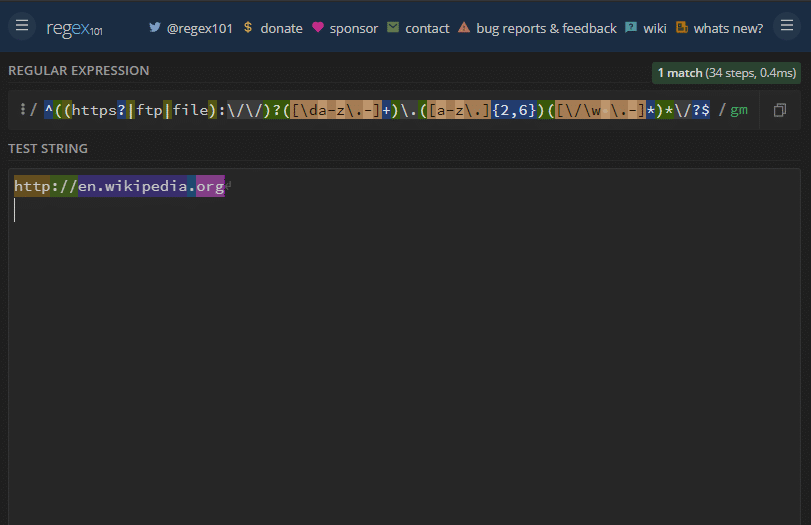Click the 'en.wikipedia' matched group text

click(132, 186)
